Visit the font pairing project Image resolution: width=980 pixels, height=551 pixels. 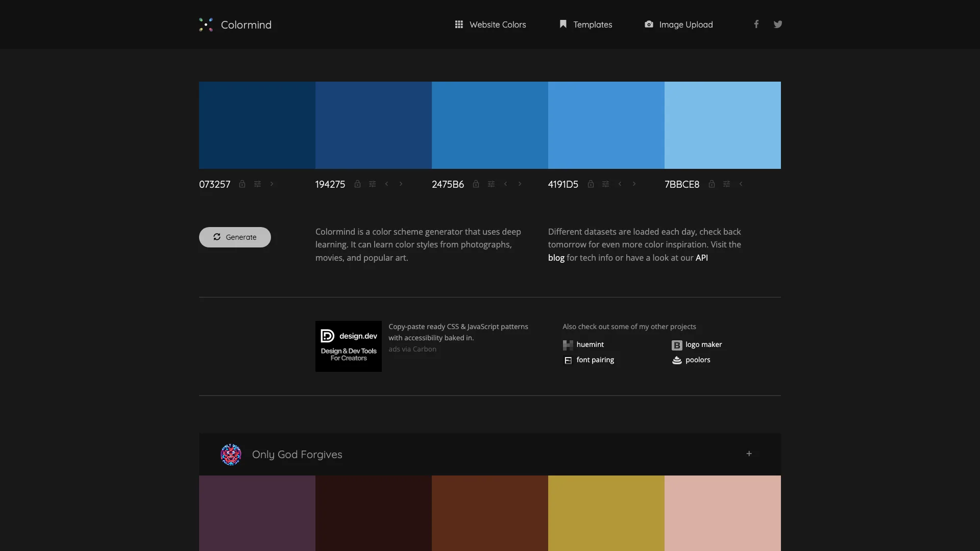click(589, 360)
